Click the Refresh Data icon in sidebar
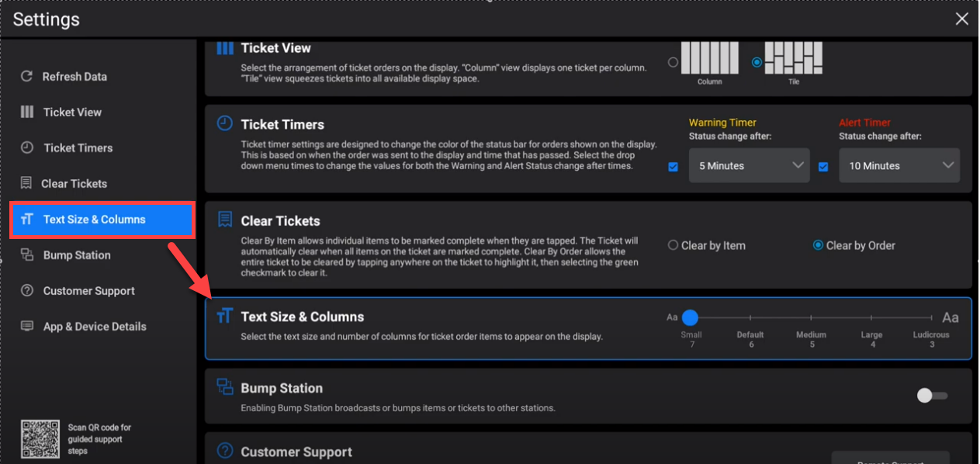980x464 pixels. pos(26,77)
